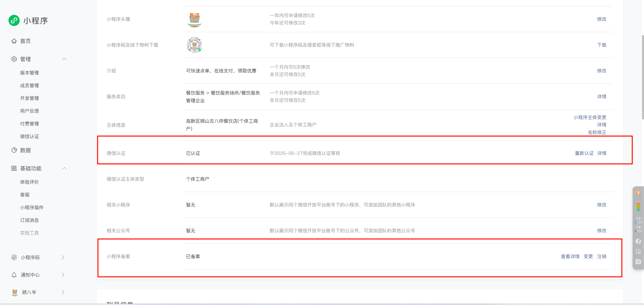Go to 首页 in the sidebar
Screen dimensions: 644x305
(x=25, y=41)
